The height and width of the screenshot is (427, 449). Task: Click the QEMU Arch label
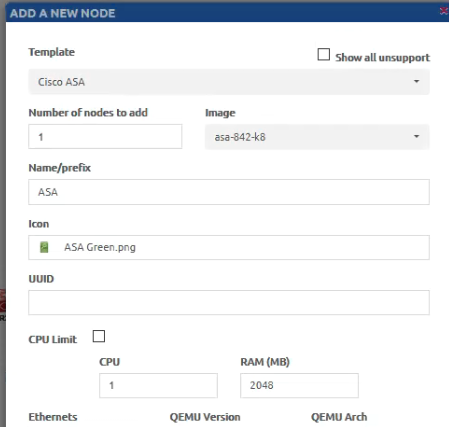(339, 417)
